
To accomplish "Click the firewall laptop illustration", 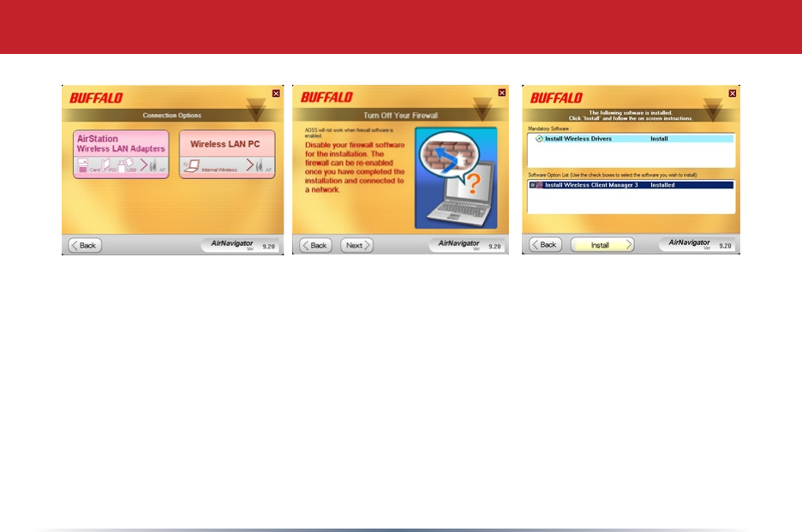I will click(x=456, y=177).
